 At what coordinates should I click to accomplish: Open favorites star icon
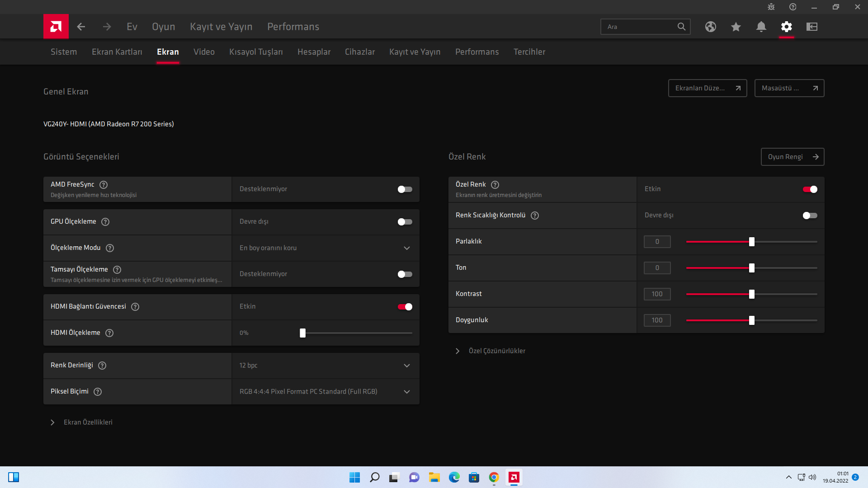(736, 27)
